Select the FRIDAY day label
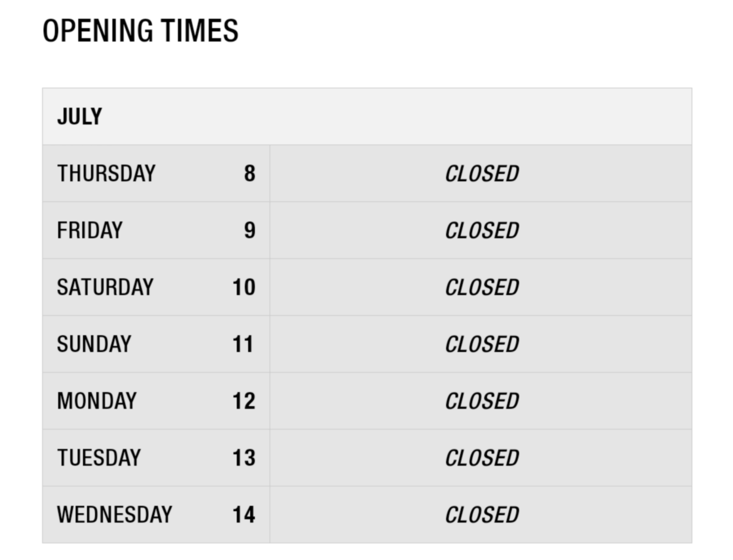This screenshot has width=733, height=560. 90,230
